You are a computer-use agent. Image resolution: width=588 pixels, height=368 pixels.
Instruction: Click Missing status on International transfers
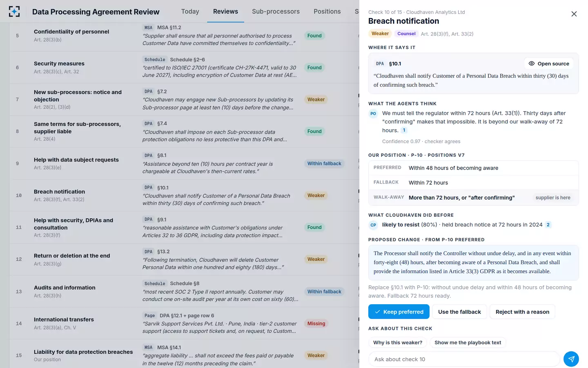[316, 323]
